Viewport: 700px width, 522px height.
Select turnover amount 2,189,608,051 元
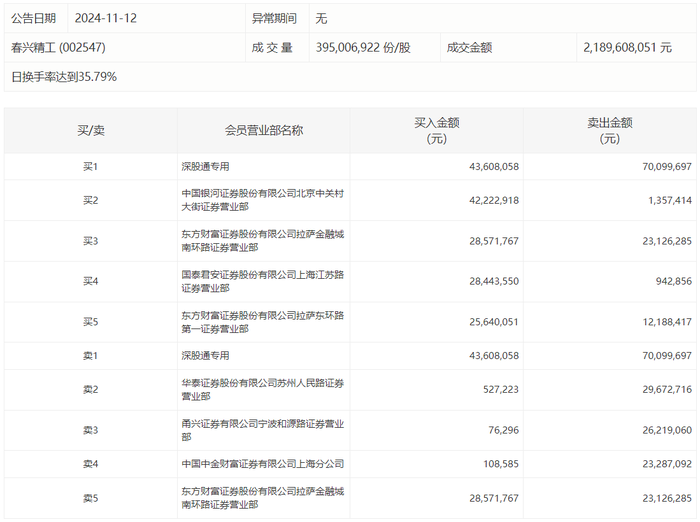(x=627, y=47)
